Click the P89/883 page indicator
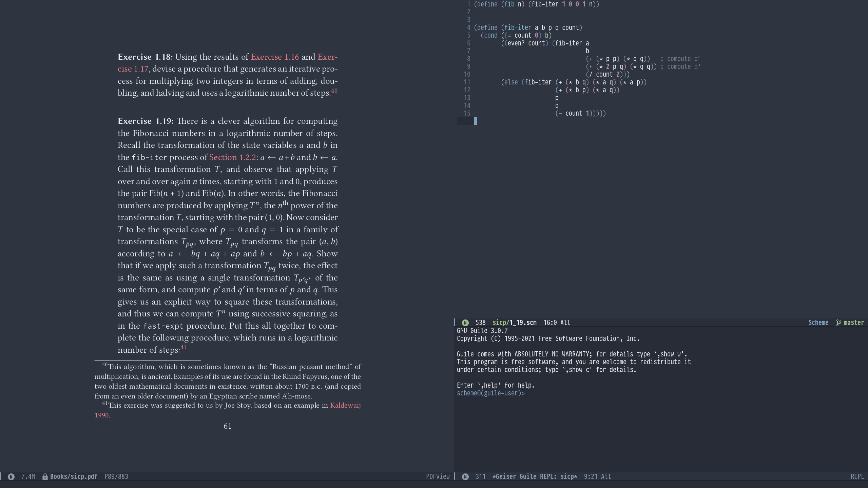The height and width of the screenshot is (488, 868). (x=116, y=476)
